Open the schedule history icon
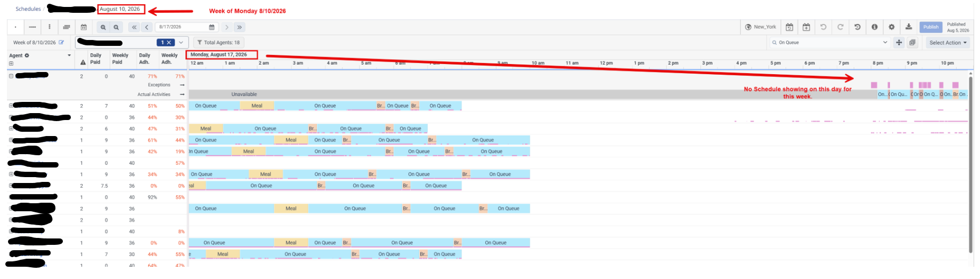980x279 pixels. click(x=857, y=27)
